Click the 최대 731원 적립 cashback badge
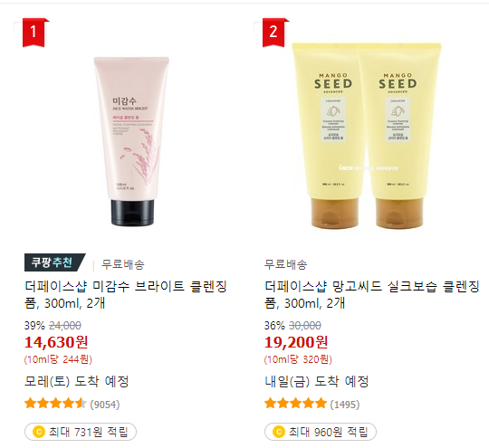The image size is (489, 448). pyautogui.click(x=81, y=432)
